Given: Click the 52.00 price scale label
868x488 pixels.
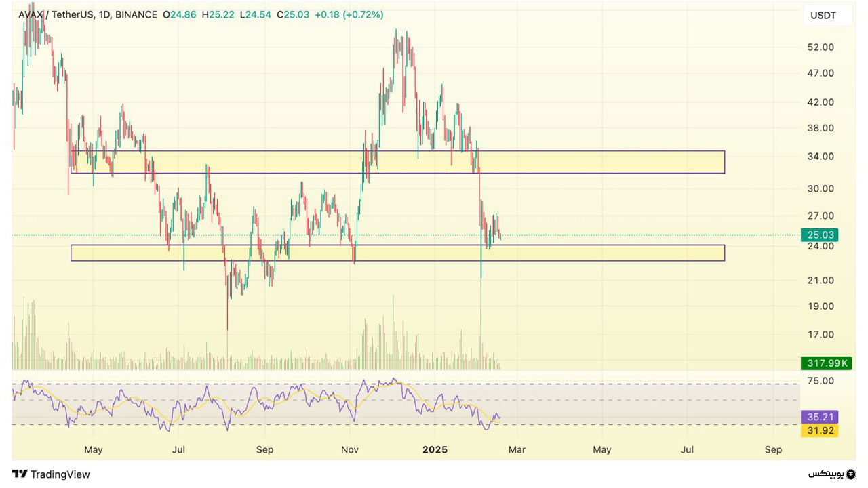Looking at the screenshot, I should click(x=821, y=47).
